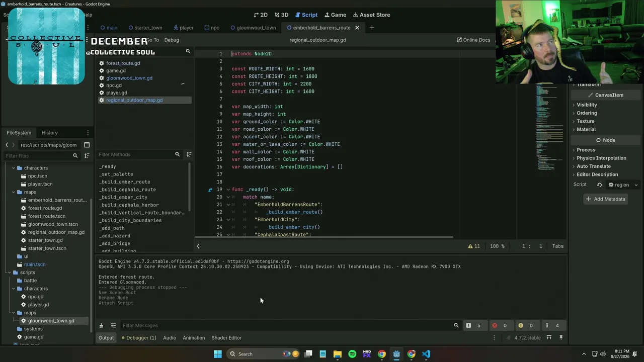The width and height of the screenshot is (644, 362).
Task: Open the bottom panel options menu
Action: 494,338
